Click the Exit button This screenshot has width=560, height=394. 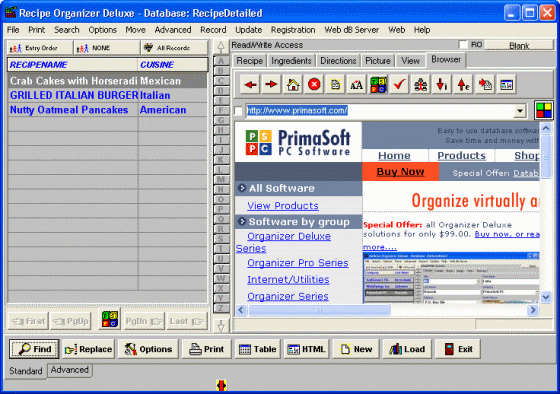pyautogui.click(x=458, y=349)
